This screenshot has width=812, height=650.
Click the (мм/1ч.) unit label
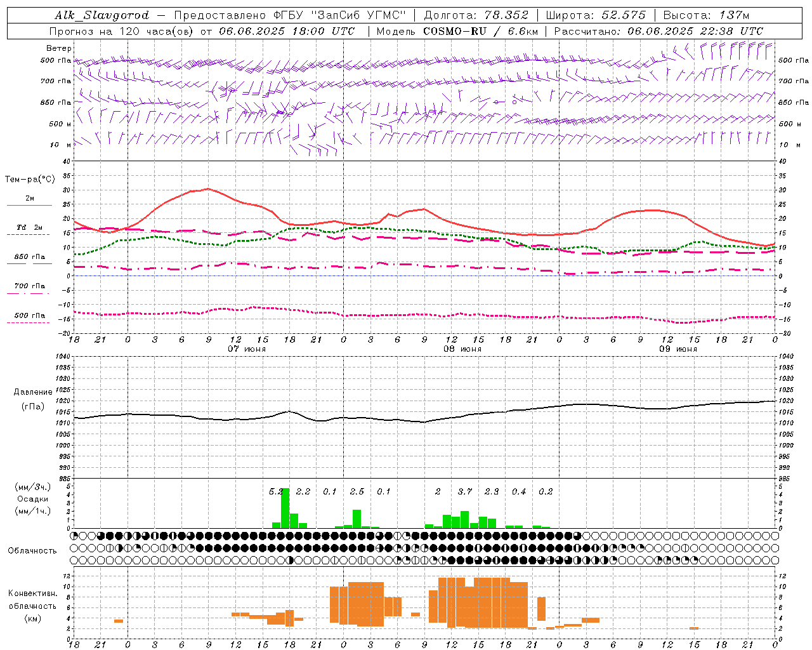point(32,511)
